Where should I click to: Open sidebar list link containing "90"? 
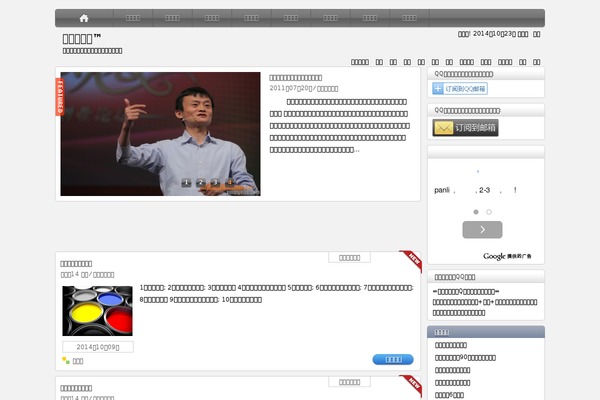[x=465, y=358]
